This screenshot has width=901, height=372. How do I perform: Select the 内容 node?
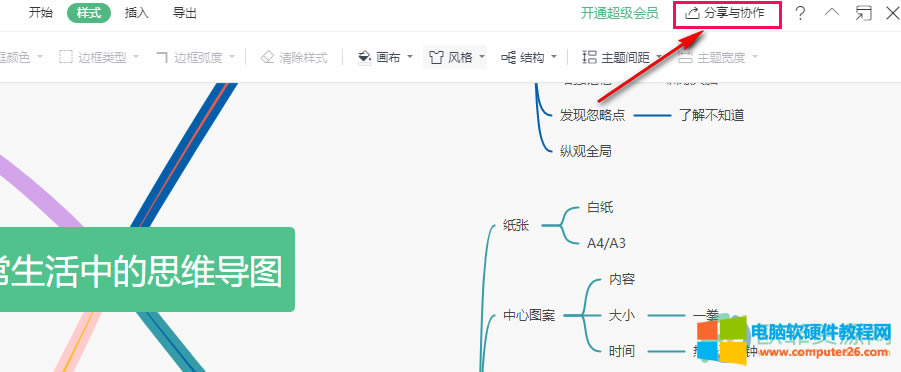click(622, 279)
